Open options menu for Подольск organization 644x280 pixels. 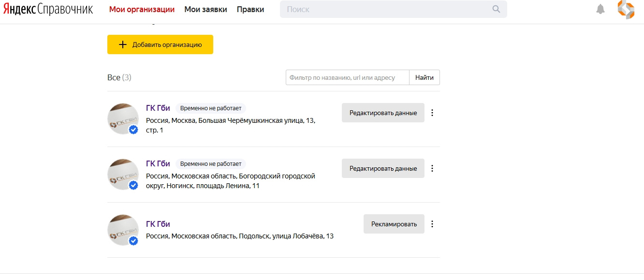coord(432,224)
